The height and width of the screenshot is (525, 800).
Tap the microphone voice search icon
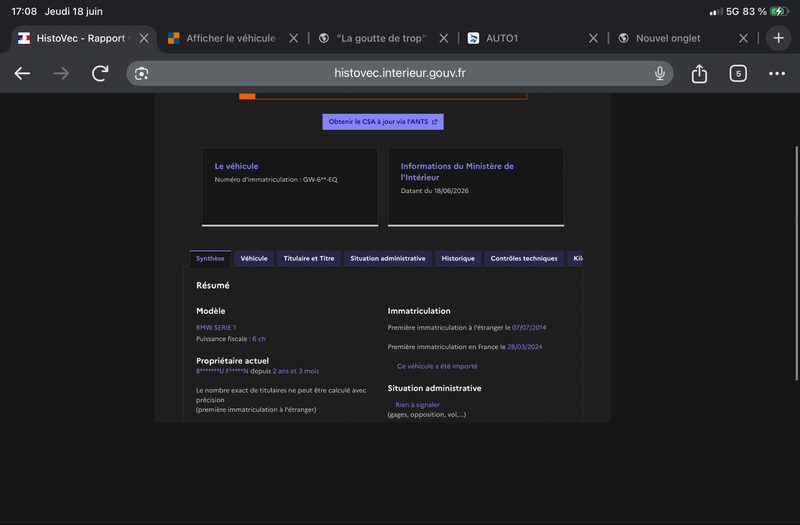point(660,73)
